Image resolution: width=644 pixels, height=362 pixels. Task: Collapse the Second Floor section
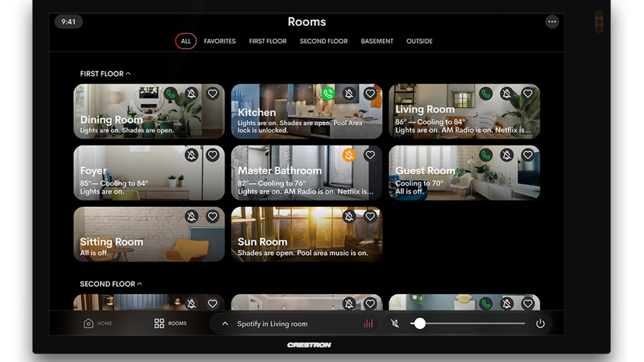[139, 284]
